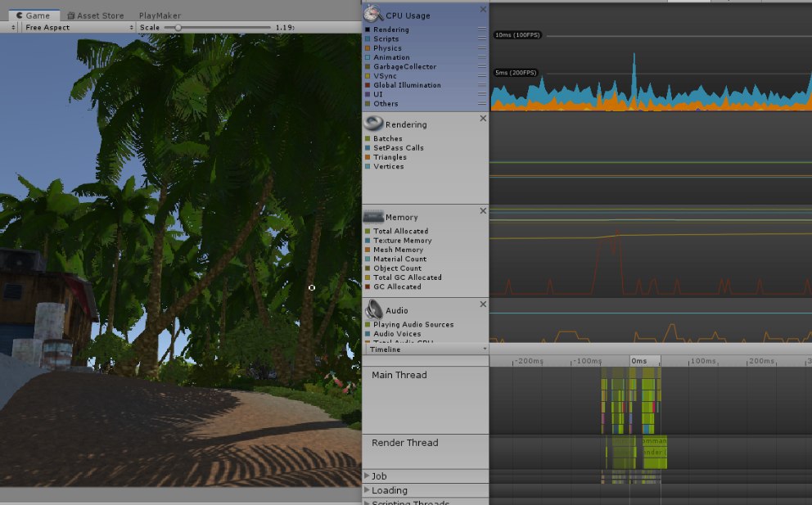Toggle the Global Illumination category color box
812x505 pixels.
point(368,85)
